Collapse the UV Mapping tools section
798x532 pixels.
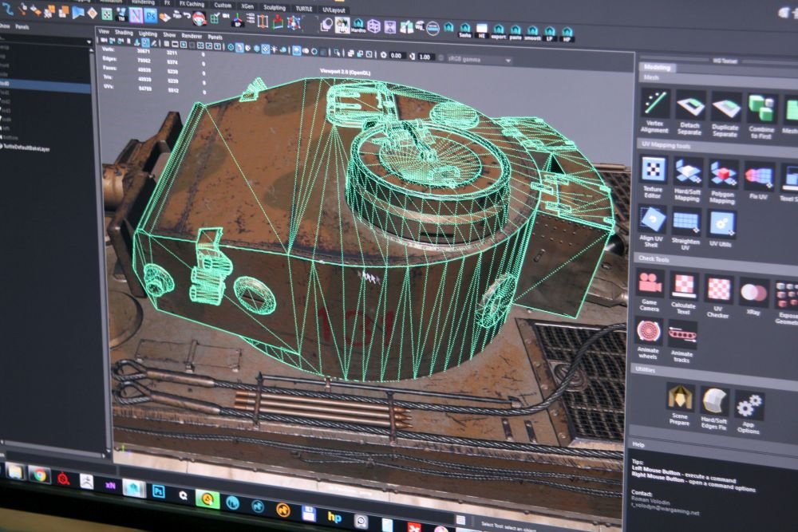tap(667, 144)
